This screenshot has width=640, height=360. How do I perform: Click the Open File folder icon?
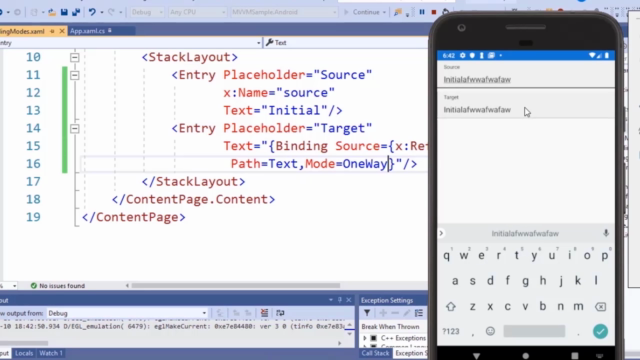coord(52,12)
